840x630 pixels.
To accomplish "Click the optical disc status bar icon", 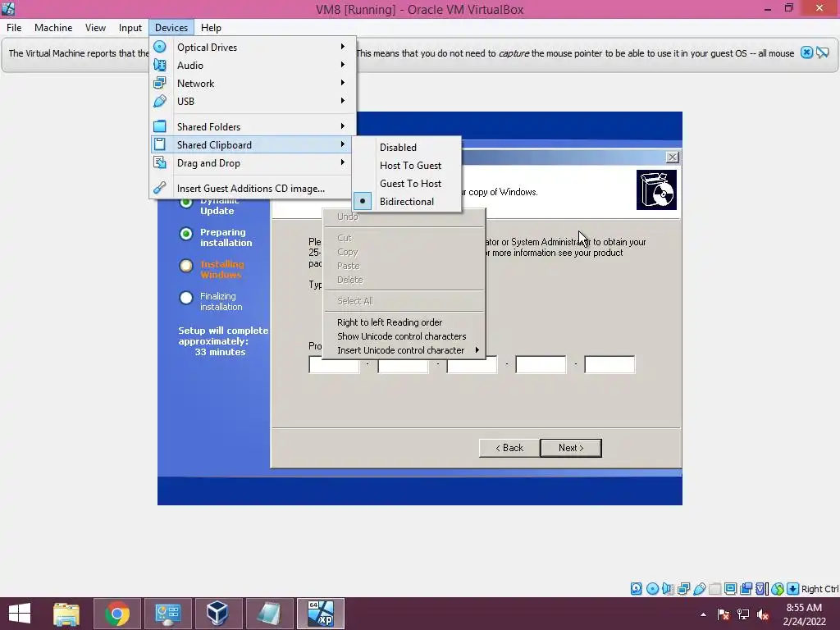I will (652, 589).
